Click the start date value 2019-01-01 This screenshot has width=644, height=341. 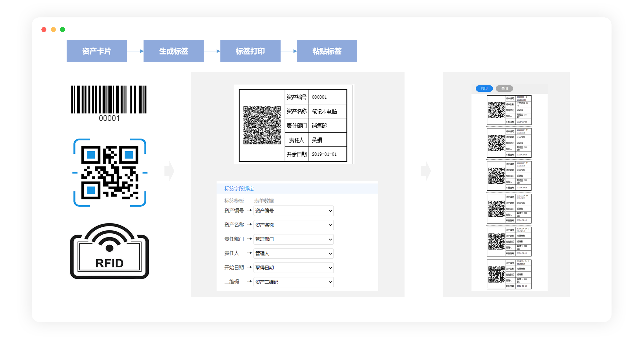point(324,154)
